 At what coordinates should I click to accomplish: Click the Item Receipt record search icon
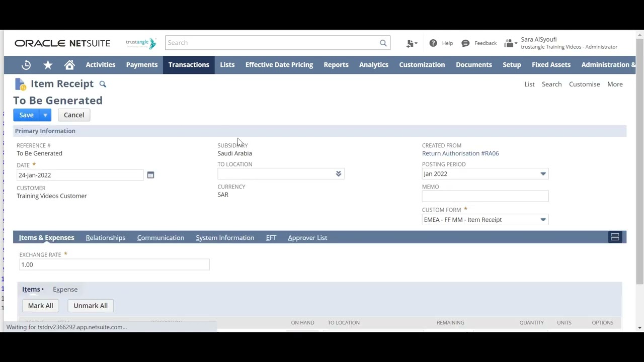pos(103,84)
